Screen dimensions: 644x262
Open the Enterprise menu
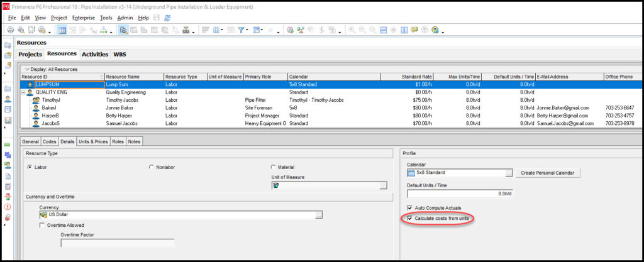click(83, 18)
